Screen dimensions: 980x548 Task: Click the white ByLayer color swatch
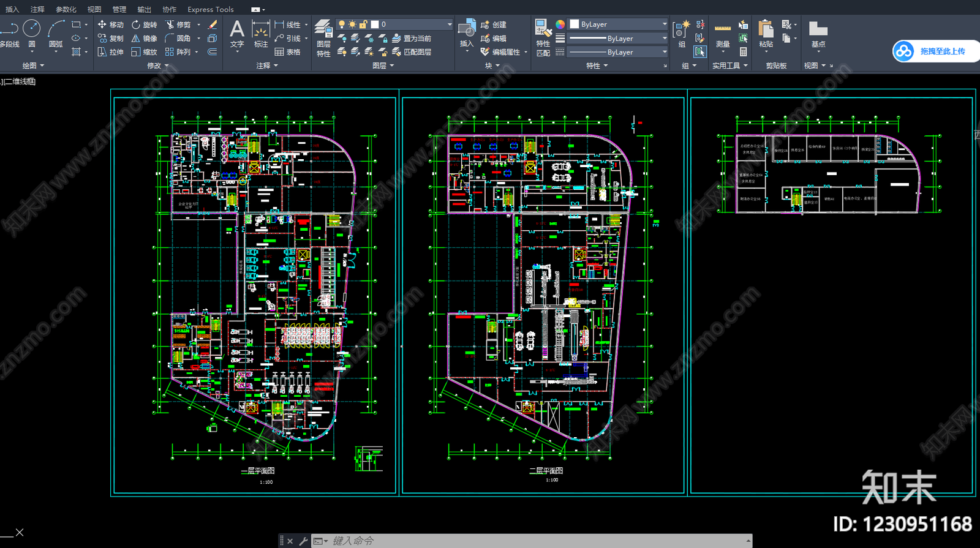575,24
